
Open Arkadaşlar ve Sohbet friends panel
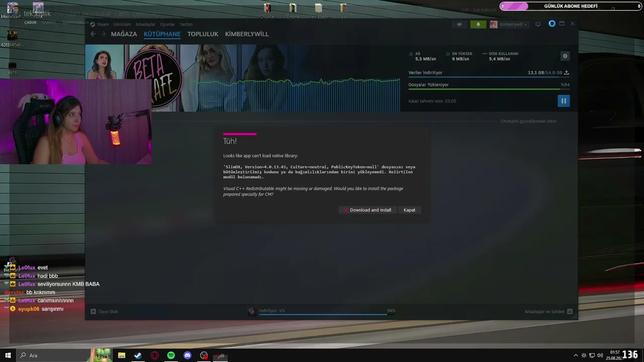[548, 312]
